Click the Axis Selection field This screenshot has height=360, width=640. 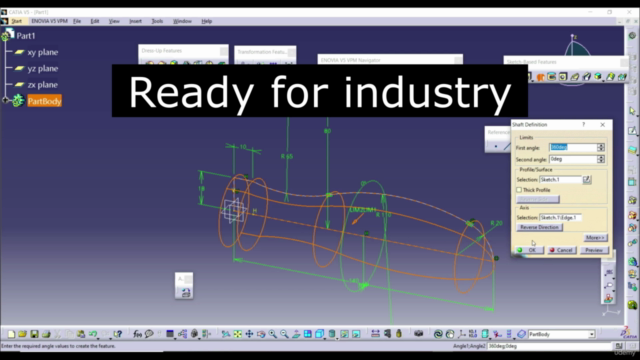coord(560,218)
